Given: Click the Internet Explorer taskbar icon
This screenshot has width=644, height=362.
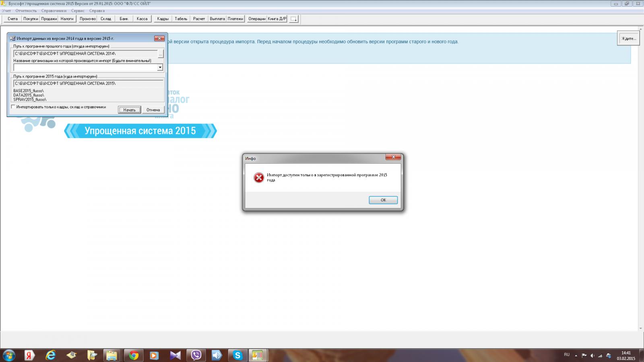Looking at the screenshot, I should tap(51, 355).
